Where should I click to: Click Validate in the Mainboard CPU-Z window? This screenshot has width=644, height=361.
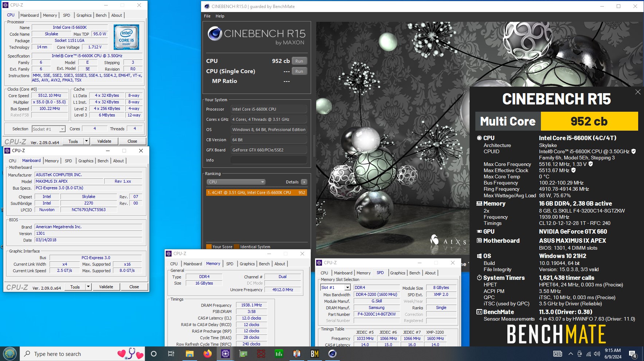106,287
